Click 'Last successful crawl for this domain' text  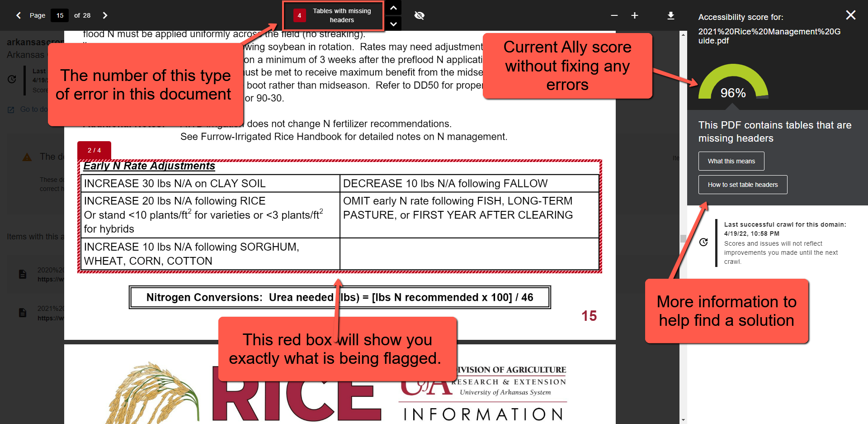785,224
